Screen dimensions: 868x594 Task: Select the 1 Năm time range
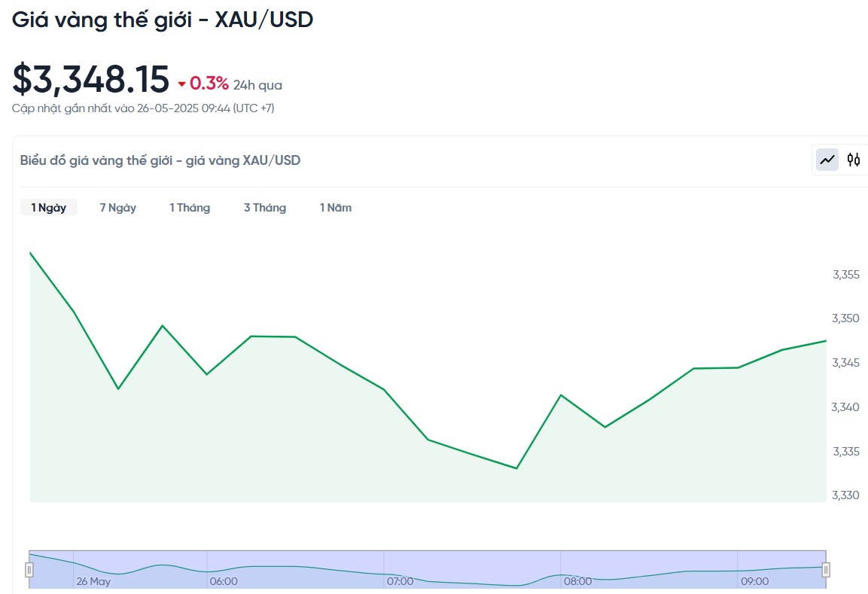[336, 208]
